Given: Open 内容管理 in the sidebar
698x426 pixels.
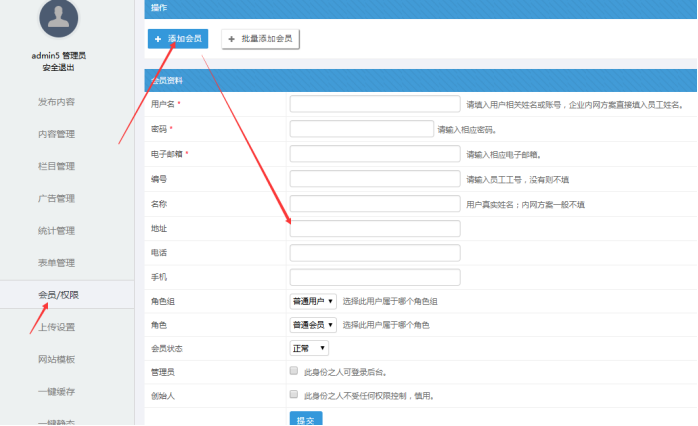Looking at the screenshot, I should pyautogui.click(x=56, y=134).
